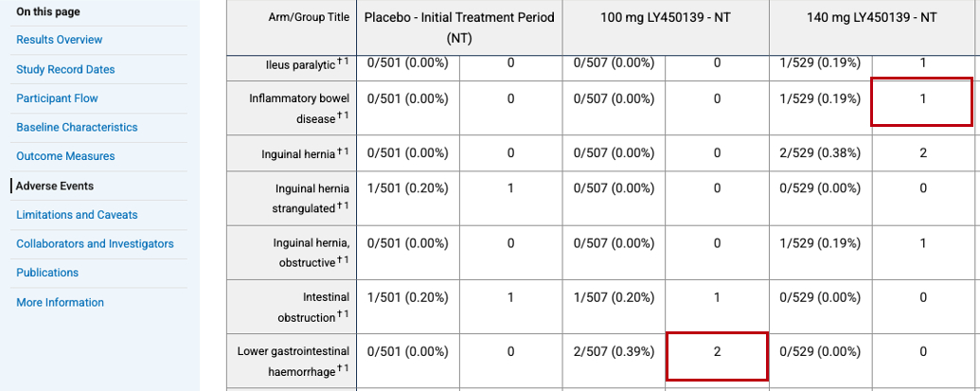Go to Study Record Dates section
Image resolution: width=980 pixels, height=391 pixels.
(65, 69)
